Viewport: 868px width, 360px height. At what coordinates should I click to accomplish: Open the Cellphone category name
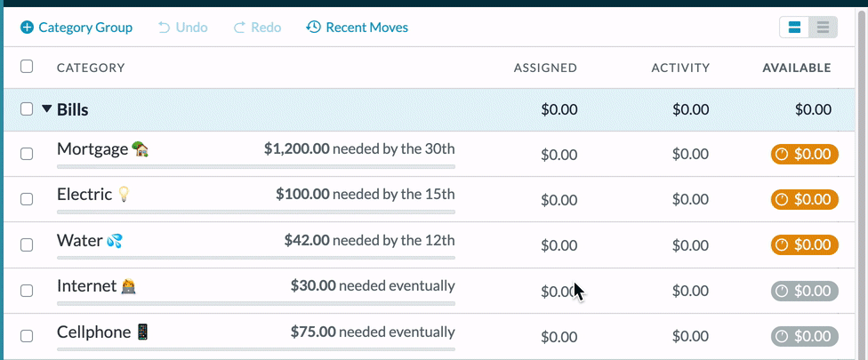click(93, 332)
